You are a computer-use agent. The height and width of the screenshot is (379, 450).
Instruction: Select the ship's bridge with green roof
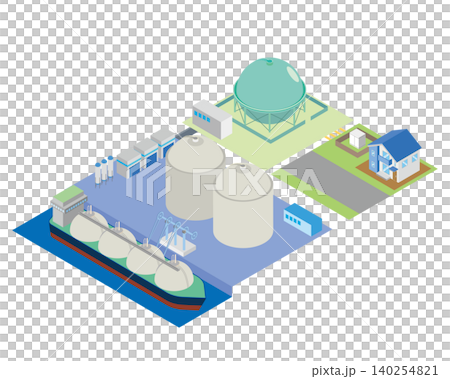pyautogui.click(x=68, y=204)
